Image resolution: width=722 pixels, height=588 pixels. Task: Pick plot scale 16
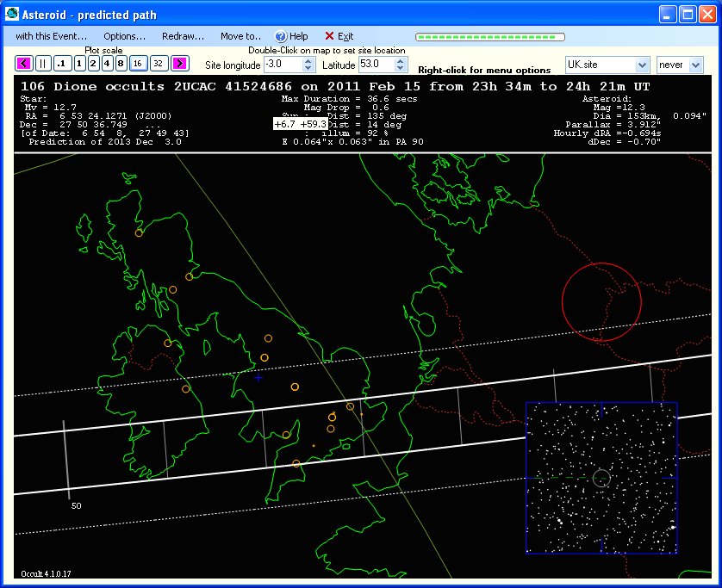click(x=137, y=64)
